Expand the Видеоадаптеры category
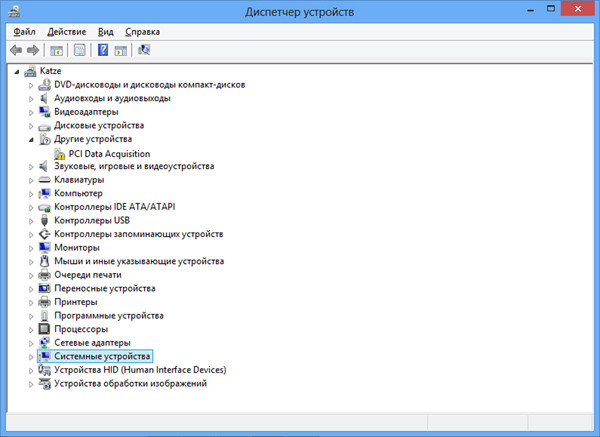This screenshot has height=437, width=600. pyautogui.click(x=32, y=112)
